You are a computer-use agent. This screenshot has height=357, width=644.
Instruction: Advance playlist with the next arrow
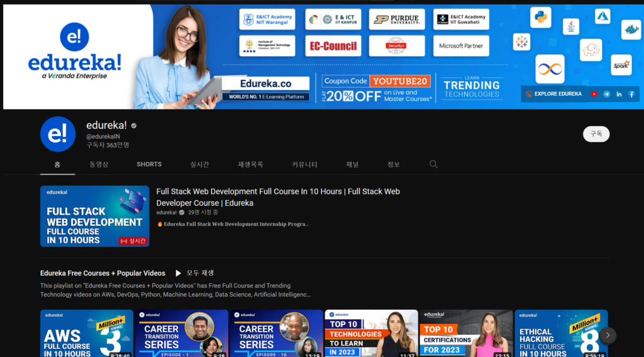coord(608,335)
